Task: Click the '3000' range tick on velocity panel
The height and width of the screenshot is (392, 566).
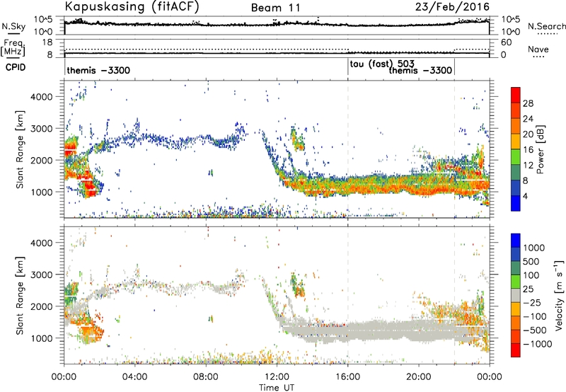Action: (x=41, y=275)
